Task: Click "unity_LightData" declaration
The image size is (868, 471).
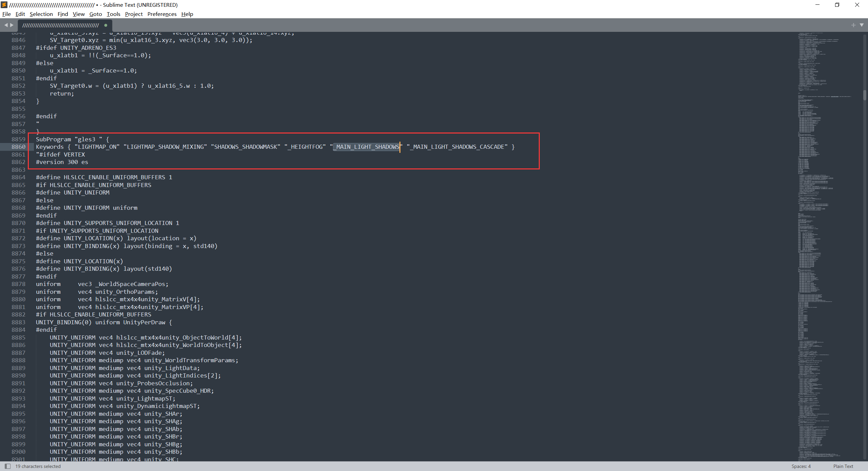Action: coord(125,368)
